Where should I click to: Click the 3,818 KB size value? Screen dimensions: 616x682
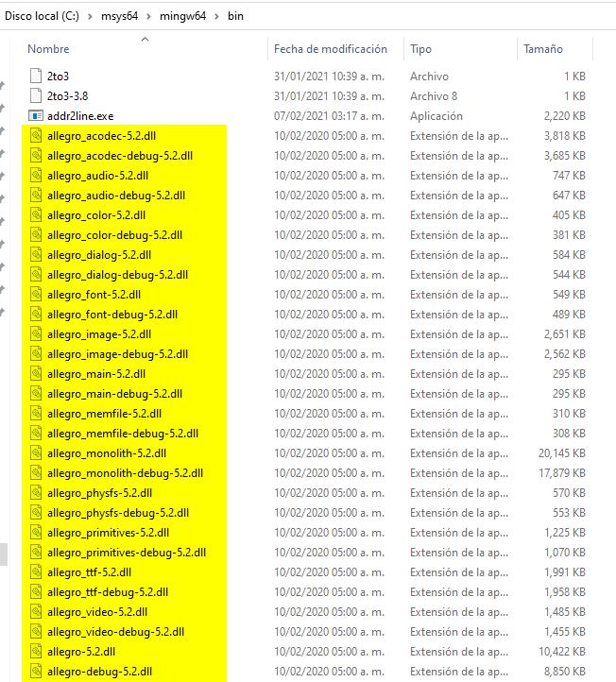[x=565, y=136]
